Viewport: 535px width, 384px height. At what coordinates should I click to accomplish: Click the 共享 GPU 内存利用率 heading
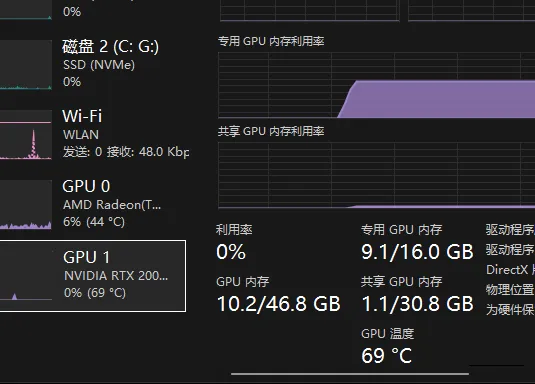point(271,131)
